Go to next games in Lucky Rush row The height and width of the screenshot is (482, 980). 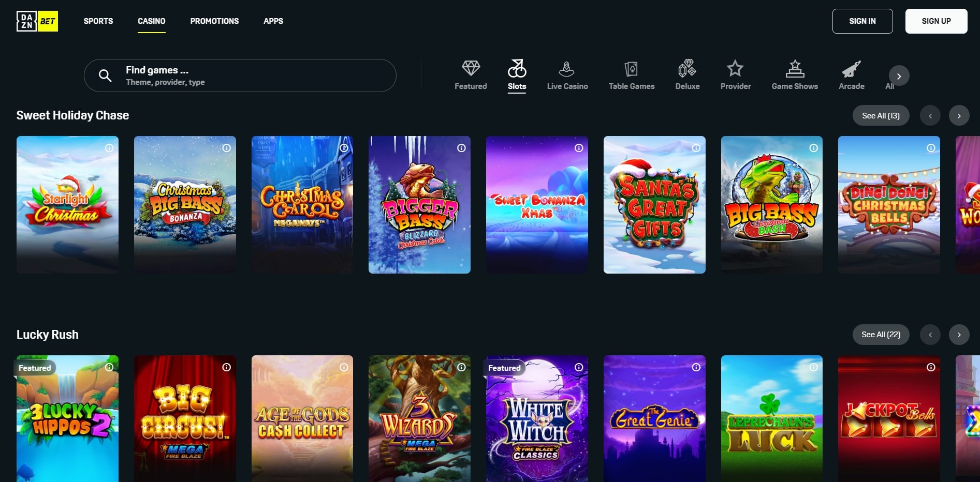[x=959, y=335]
